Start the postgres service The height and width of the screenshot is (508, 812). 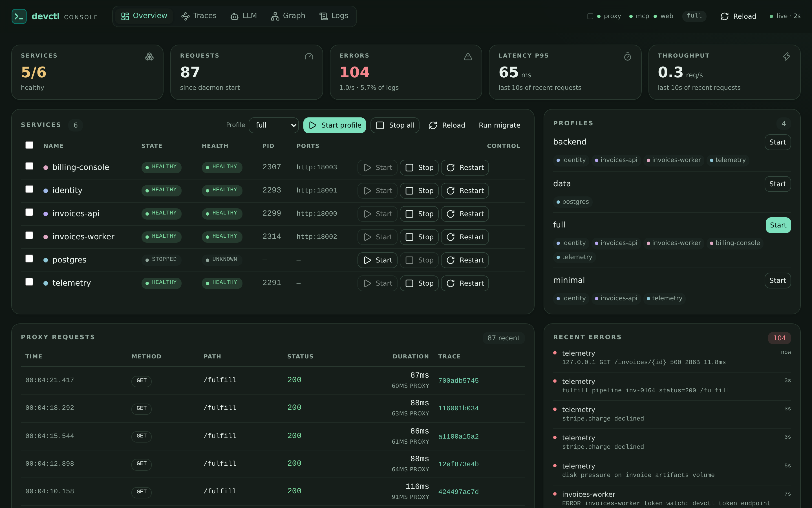pyautogui.click(x=378, y=260)
